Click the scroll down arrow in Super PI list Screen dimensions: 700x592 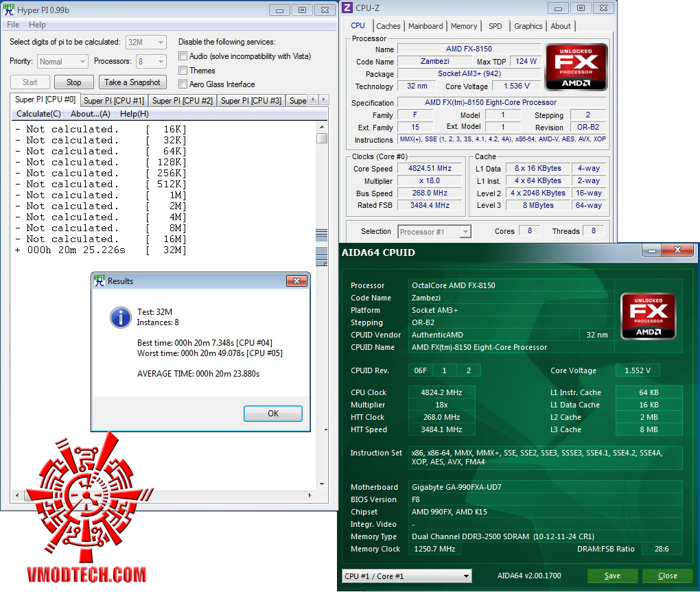click(x=322, y=484)
